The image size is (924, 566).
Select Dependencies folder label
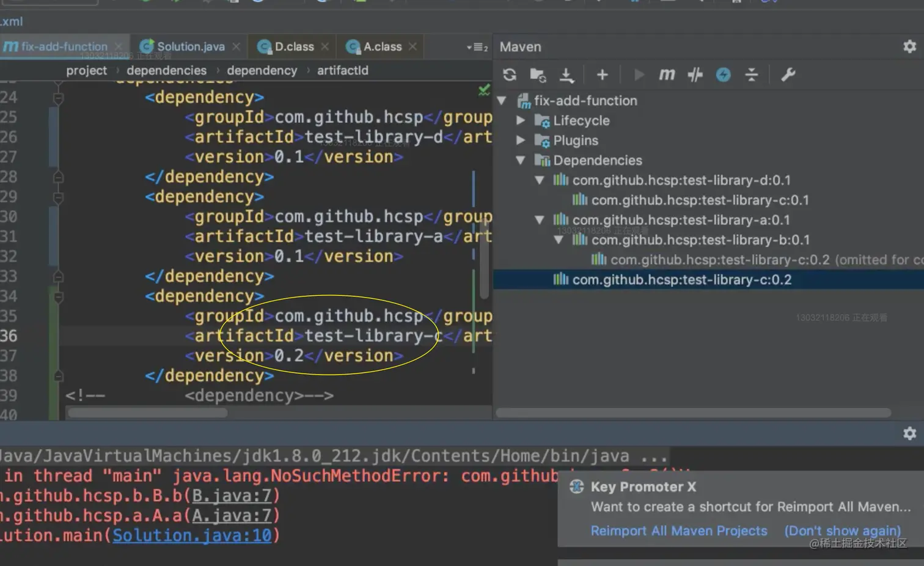(598, 160)
